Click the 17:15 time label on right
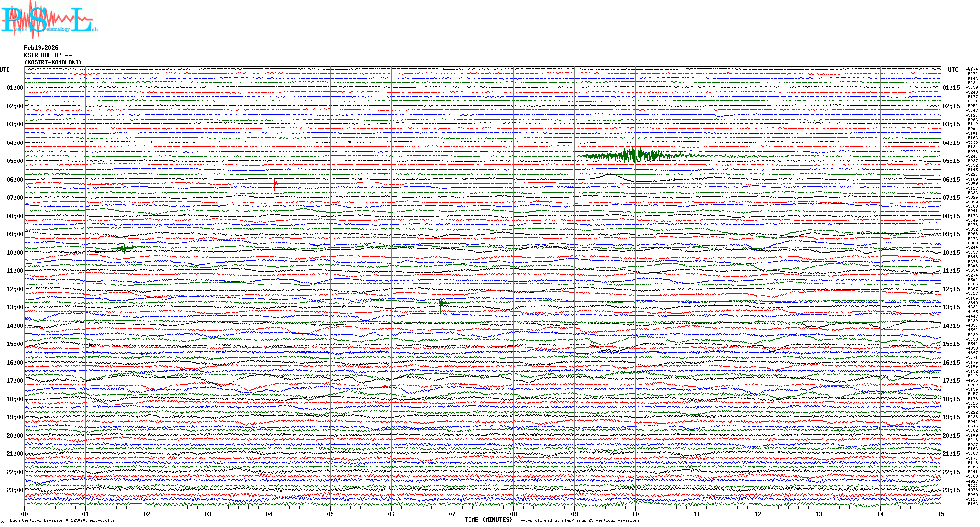The width and height of the screenshot is (980, 527). tap(951, 381)
